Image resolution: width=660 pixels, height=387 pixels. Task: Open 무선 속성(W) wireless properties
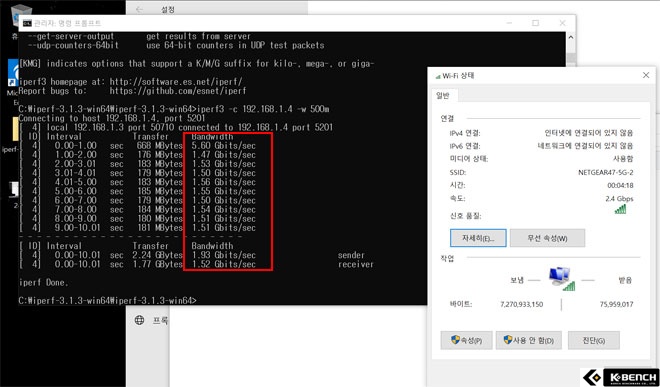(x=547, y=238)
